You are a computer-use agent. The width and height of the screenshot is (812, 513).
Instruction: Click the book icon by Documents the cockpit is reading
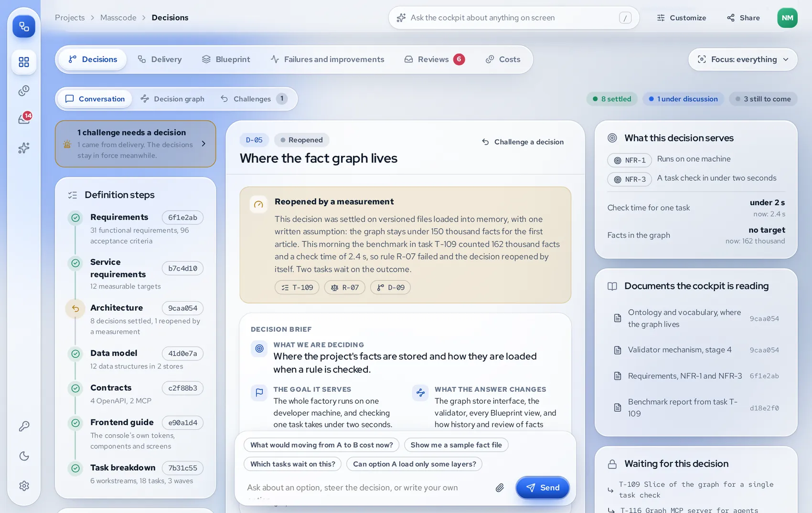[x=612, y=286]
